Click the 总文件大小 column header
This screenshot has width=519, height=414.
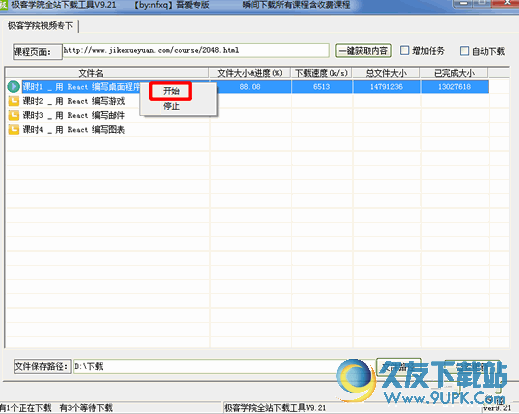[x=386, y=73]
